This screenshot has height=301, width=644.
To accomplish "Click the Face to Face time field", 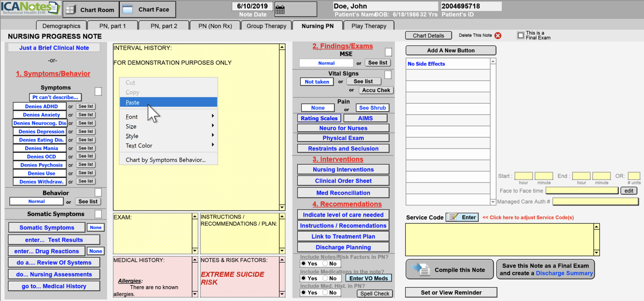I will tap(581, 191).
